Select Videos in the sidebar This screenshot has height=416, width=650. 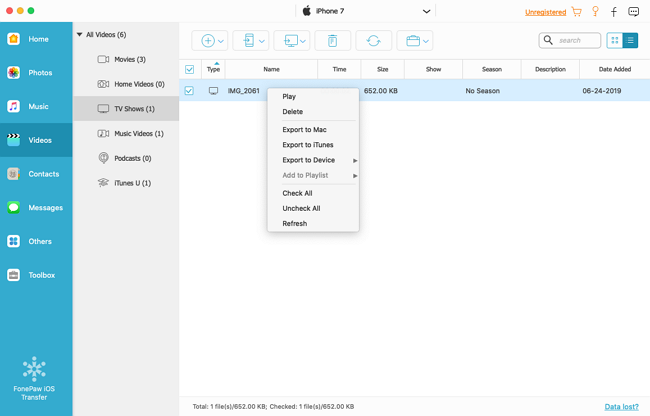click(x=36, y=140)
